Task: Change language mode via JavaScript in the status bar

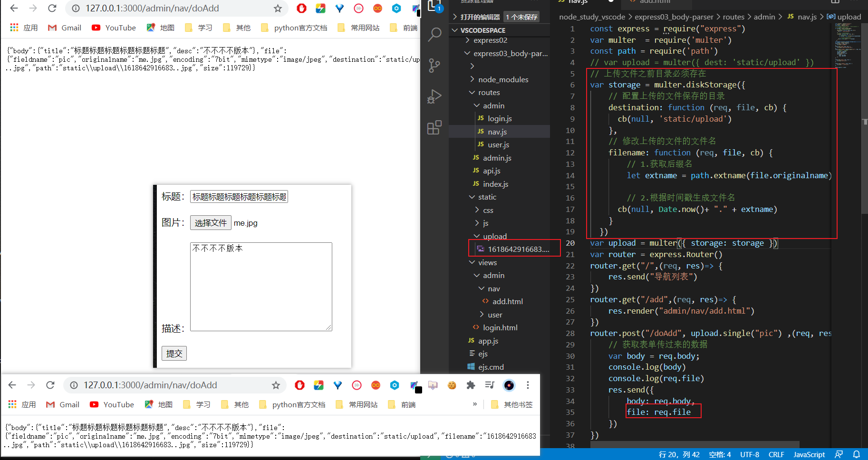Action: (x=809, y=454)
